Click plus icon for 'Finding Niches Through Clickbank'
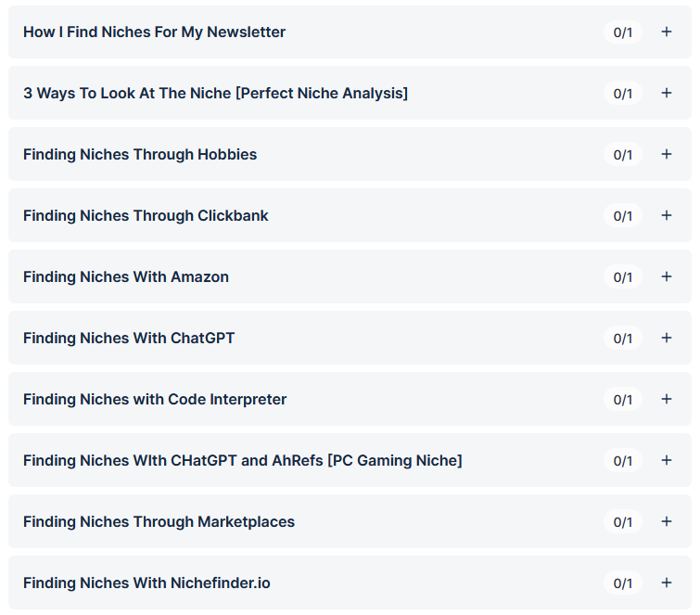Screen dimensions: 700x615 tap(666, 215)
